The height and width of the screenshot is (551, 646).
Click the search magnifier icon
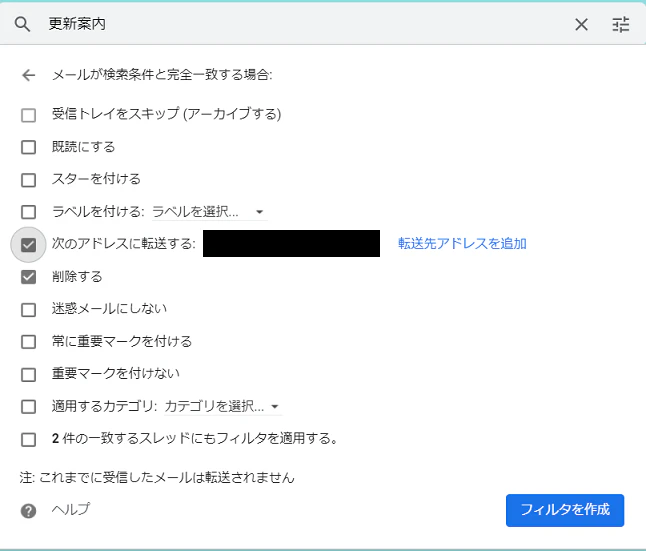click(x=22, y=24)
